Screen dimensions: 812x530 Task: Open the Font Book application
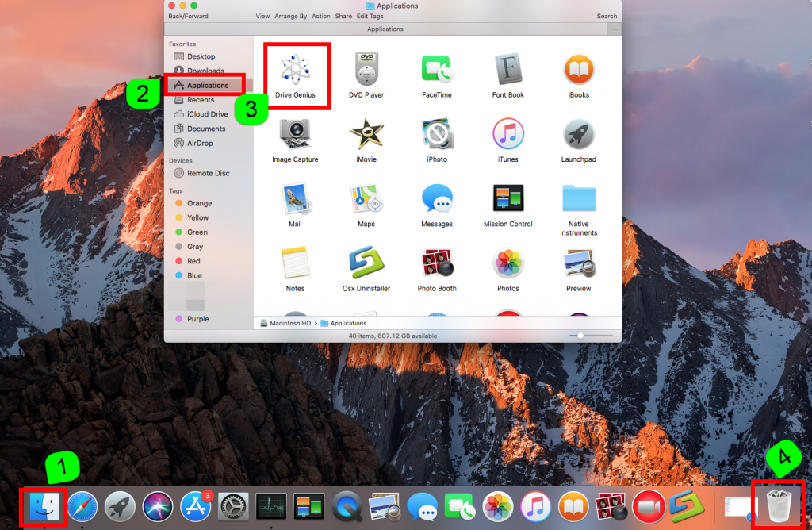507,70
